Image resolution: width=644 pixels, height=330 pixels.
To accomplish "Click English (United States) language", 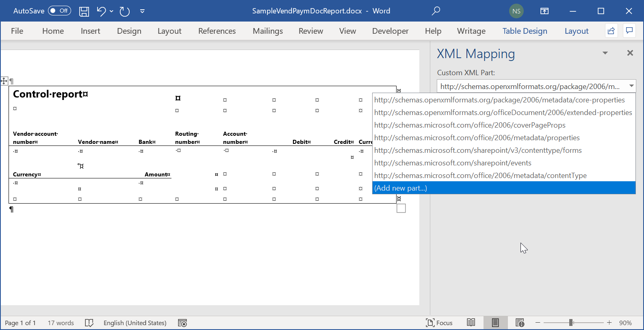I will 135,323.
